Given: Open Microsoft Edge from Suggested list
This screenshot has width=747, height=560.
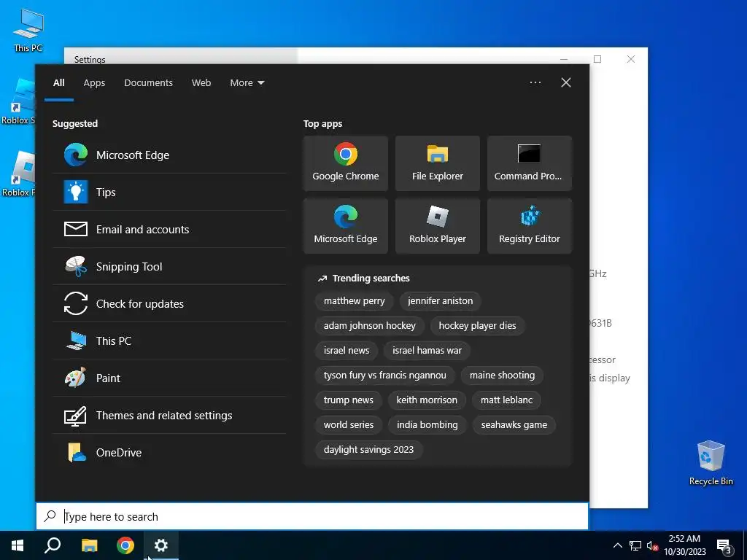Looking at the screenshot, I should (x=169, y=155).
